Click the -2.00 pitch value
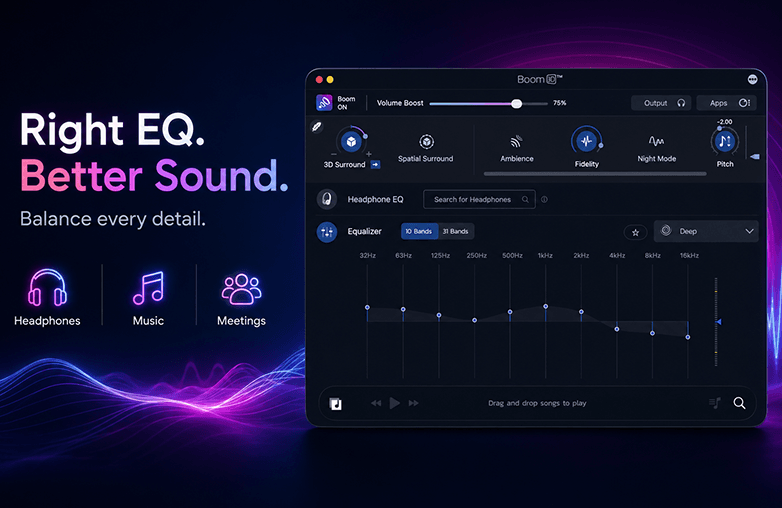Viewport: 782px width, 508px height. click(724, 122)
